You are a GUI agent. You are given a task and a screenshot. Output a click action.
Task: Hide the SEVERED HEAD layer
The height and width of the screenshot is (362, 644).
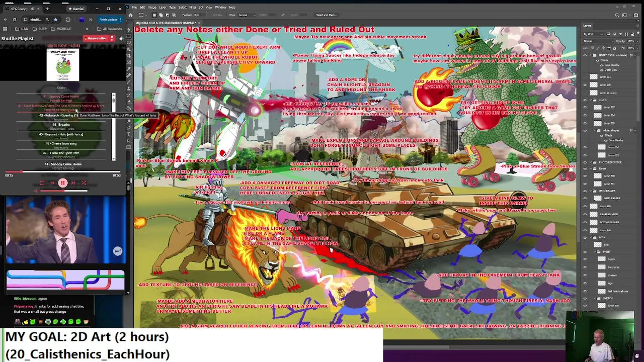pos(585,214)
